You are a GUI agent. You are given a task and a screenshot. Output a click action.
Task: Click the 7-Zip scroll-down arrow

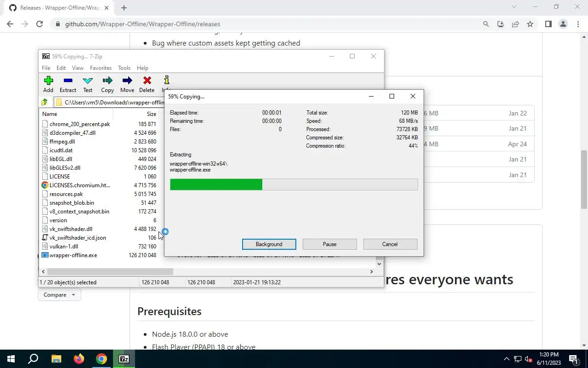click(x=379, y=264)
